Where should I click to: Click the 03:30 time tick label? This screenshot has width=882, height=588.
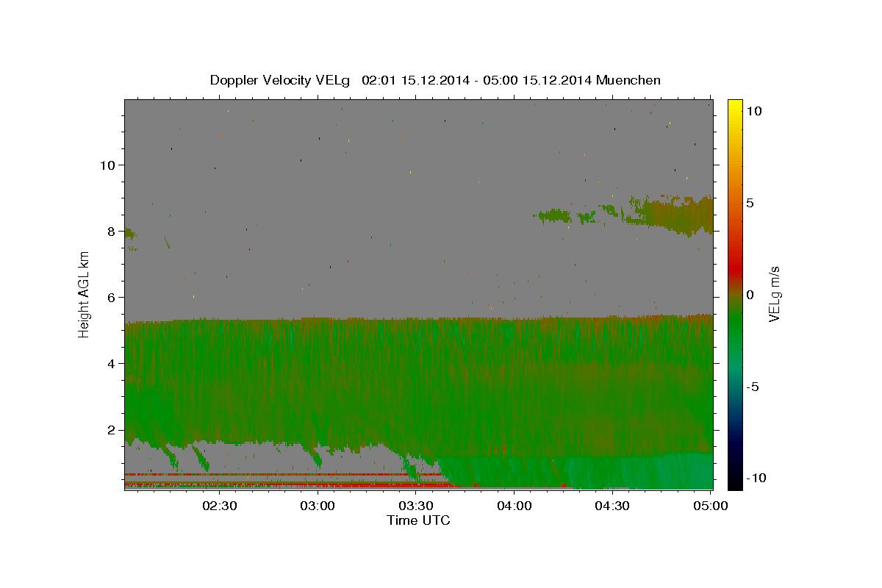coord(416,506)
